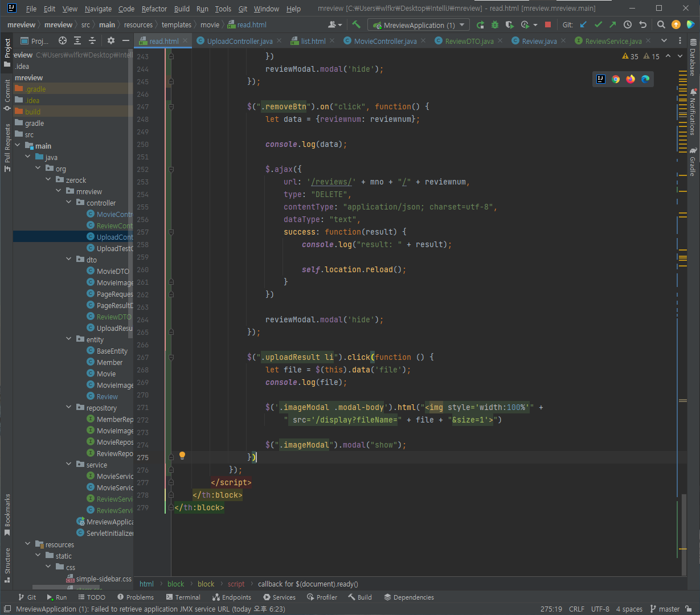This screenshot has width=700, height=615.
Task: Change UTF-8 encoding in status bar
Action: tap(600, 609)
